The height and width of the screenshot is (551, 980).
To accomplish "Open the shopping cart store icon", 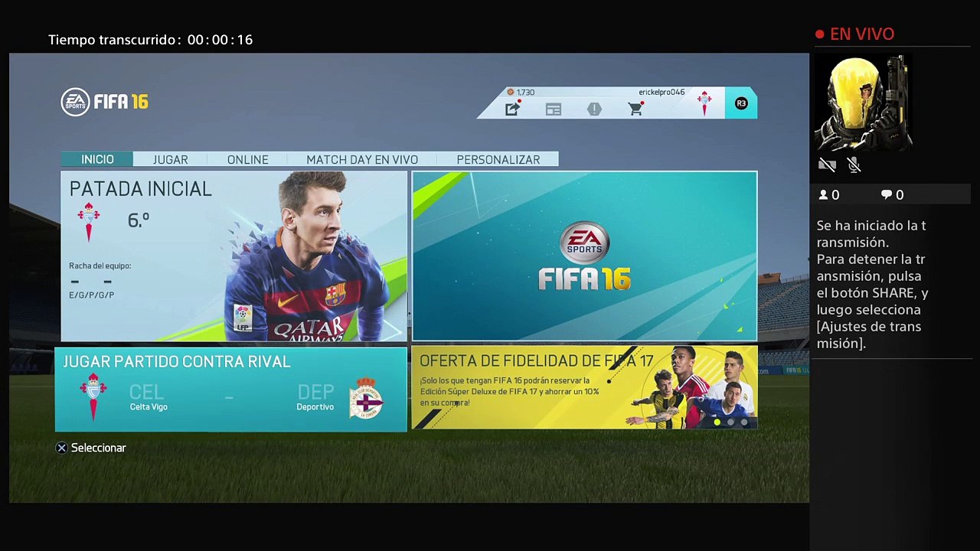I will (x=635, y=109).
